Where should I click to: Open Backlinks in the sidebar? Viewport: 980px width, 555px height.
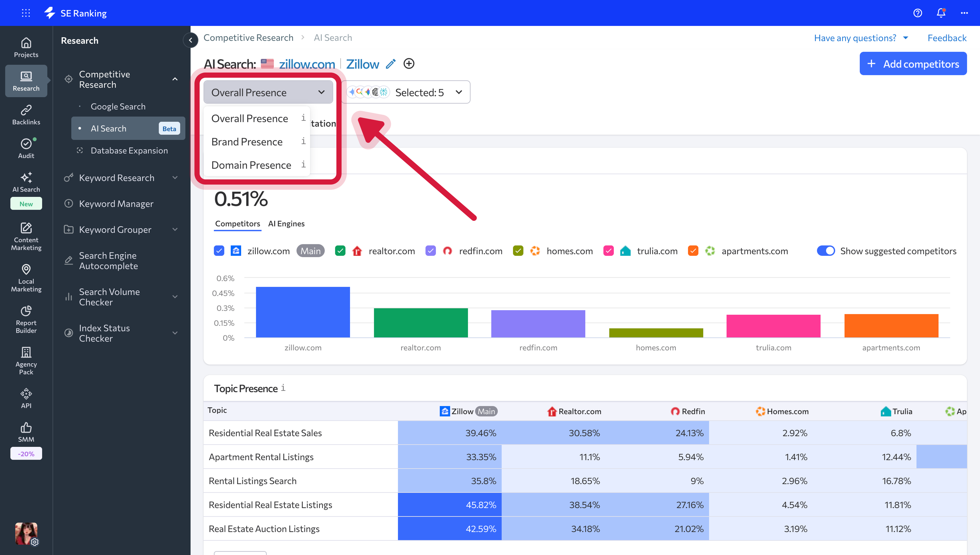coord(26,114)
